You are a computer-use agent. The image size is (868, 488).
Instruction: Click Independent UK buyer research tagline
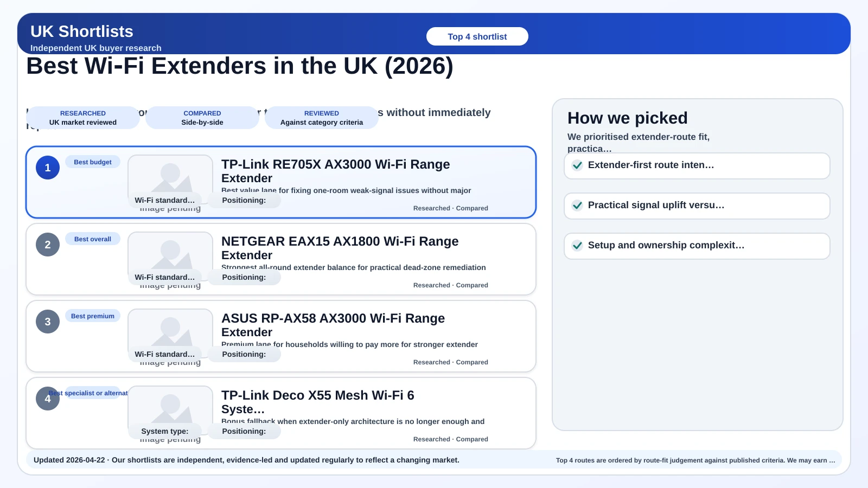click(96, 48)
